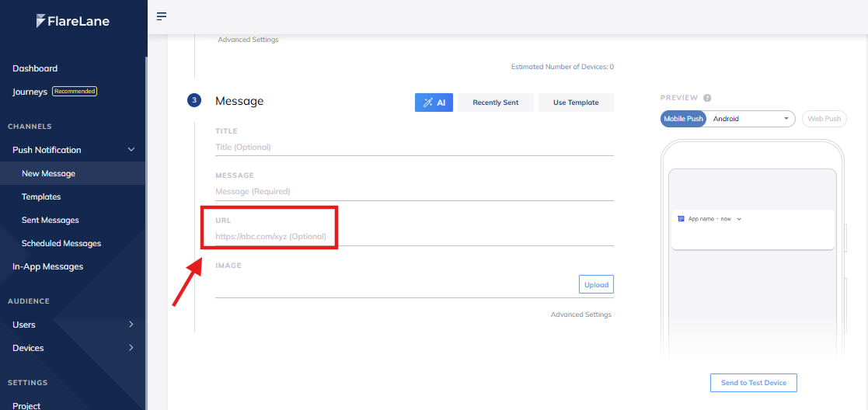Click the URL input field
Image resolution: width=868 pixels, height=410 pixels.
tap(414, 237)
